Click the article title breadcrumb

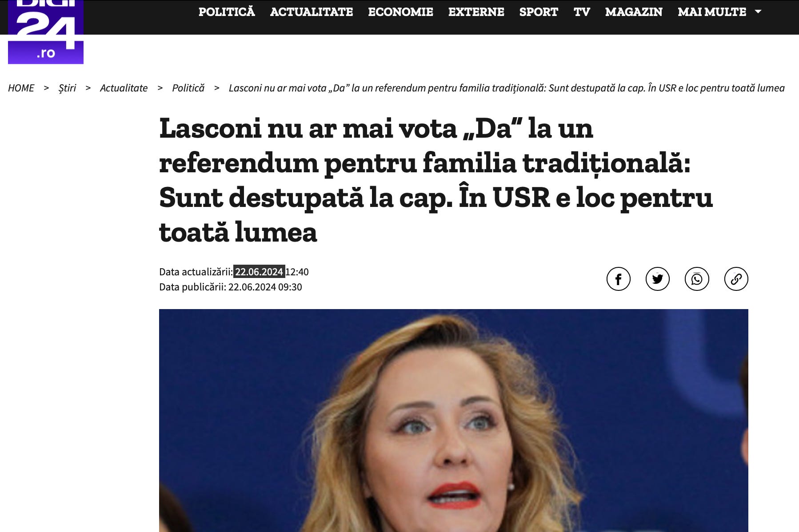[x=507, y=88]
